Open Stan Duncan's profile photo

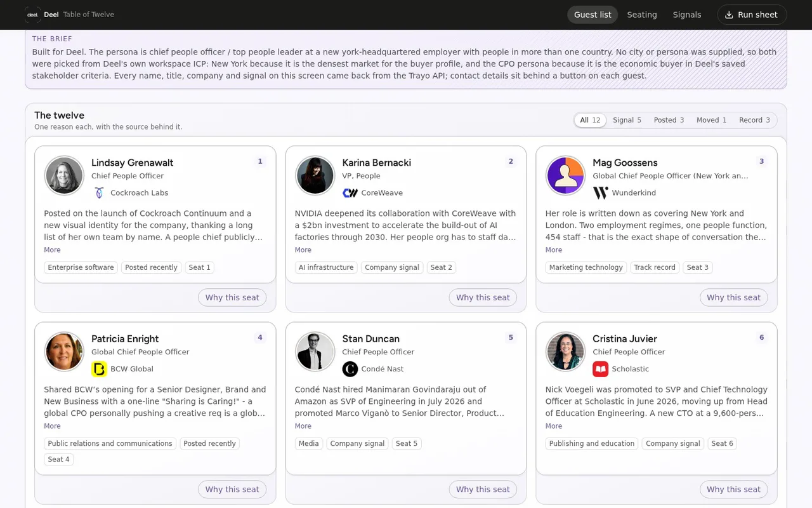click(315, 352)
